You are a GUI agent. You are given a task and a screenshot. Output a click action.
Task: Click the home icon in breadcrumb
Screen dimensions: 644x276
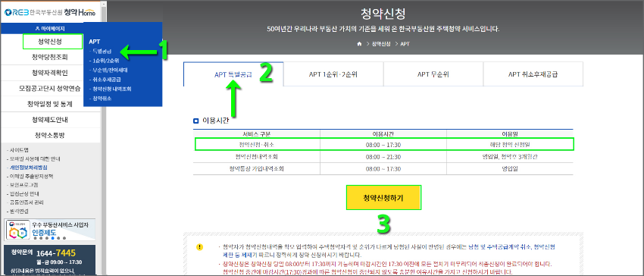pos(359,44)
